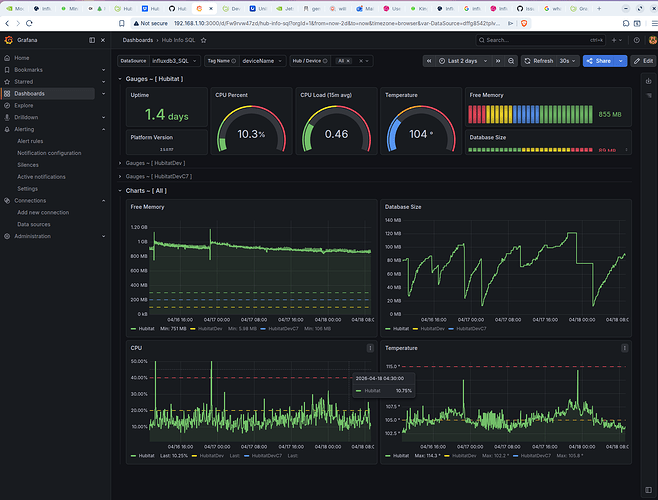
Task: Expand the Gauges ~ [ HubitatDev ] row
Action: coord(155,161)
